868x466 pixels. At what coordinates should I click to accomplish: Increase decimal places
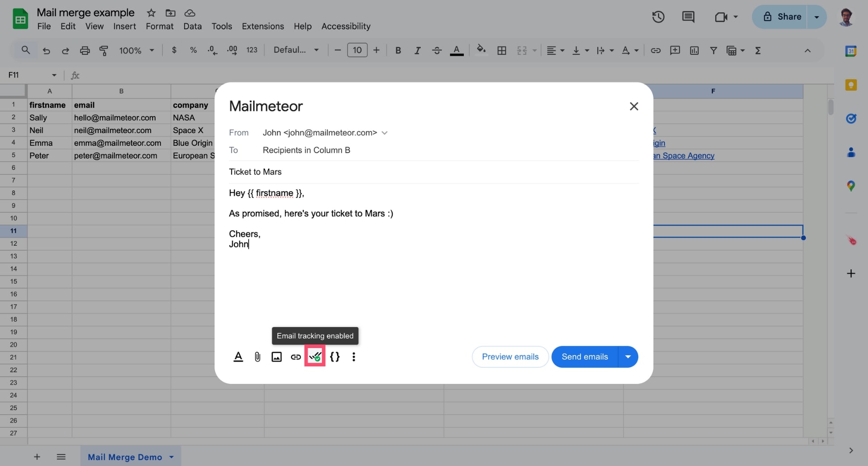point(232,50)
